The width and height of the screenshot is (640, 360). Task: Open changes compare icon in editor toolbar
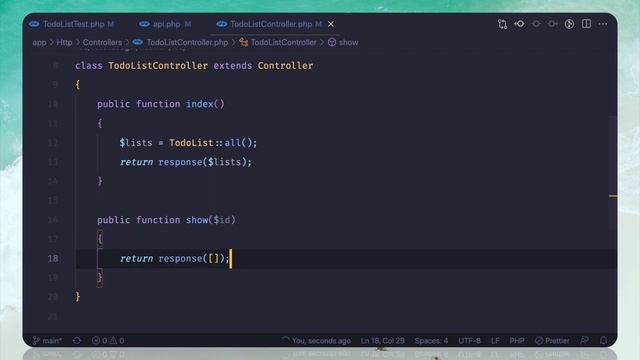[x=502, y=24]
